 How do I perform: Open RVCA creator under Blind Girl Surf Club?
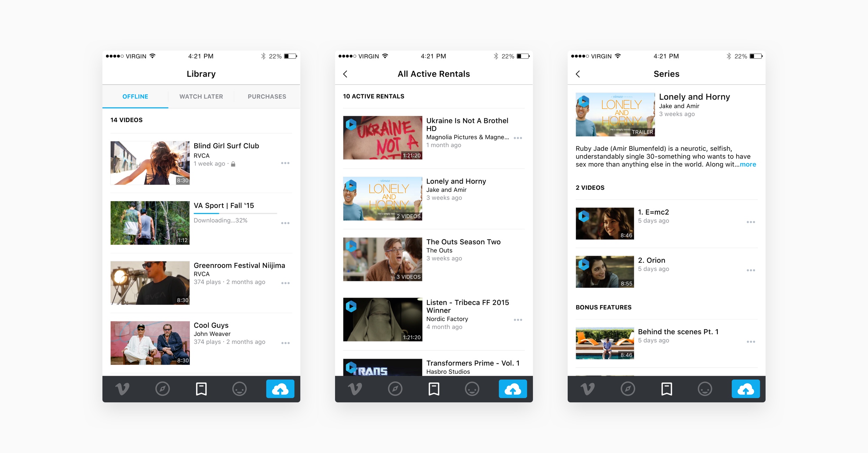(202, 156)
